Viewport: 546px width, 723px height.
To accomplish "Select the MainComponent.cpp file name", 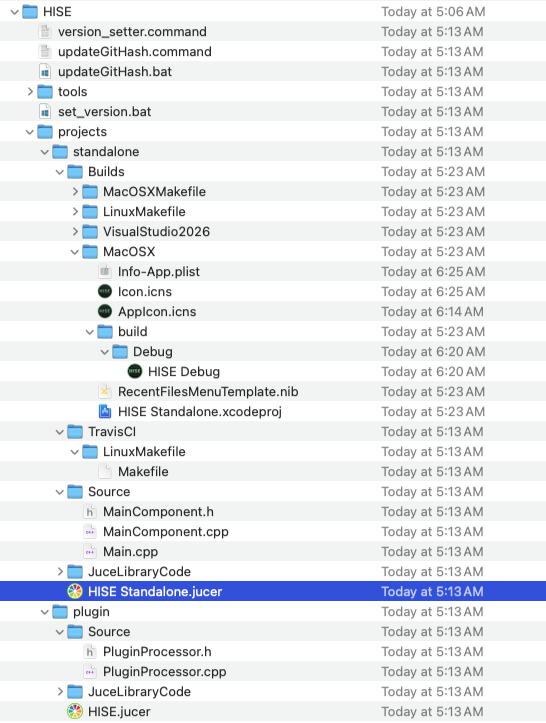I will [166, 532].
